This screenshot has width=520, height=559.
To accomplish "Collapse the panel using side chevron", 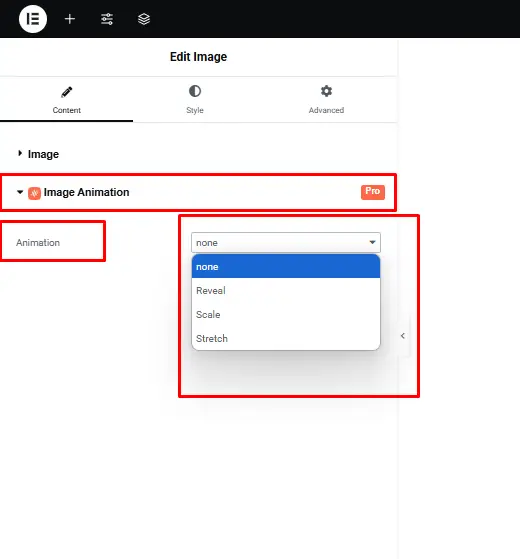I will point(403,336).
